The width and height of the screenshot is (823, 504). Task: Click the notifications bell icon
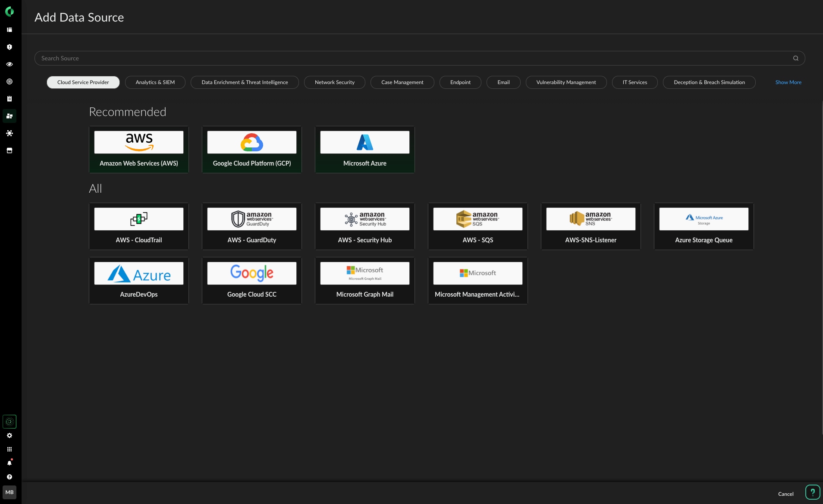9,463
